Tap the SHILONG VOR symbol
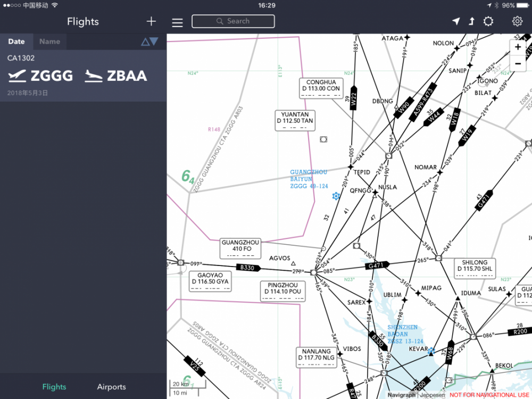The width and height of the screenshot is (532, 399). pyautogui.click(x=438, y=258)
